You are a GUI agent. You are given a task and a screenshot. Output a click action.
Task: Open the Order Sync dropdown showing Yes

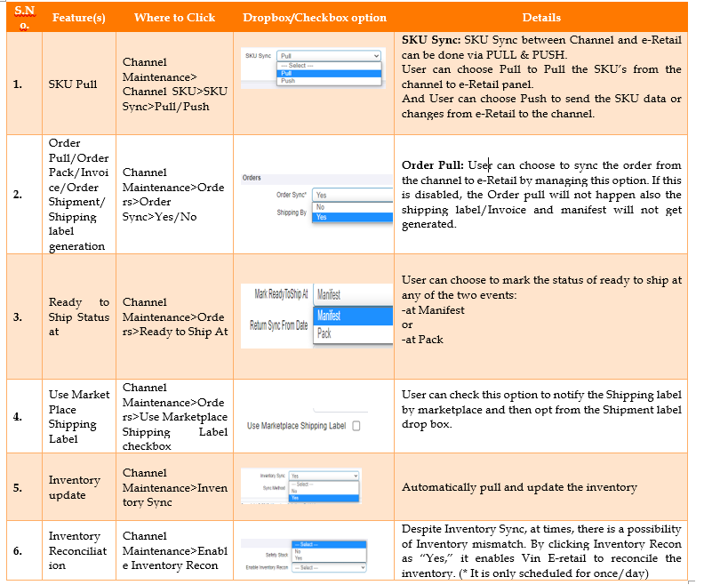pyautogui.click(x=352, y=195)
